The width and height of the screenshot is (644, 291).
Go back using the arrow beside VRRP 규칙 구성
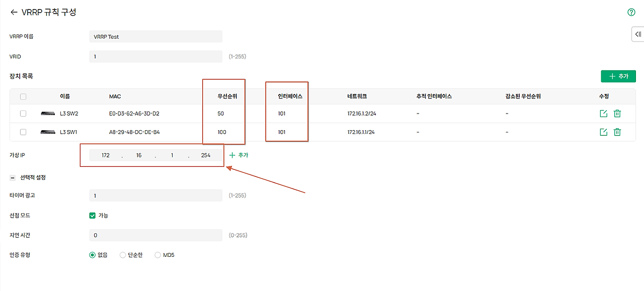click(14, 12)
